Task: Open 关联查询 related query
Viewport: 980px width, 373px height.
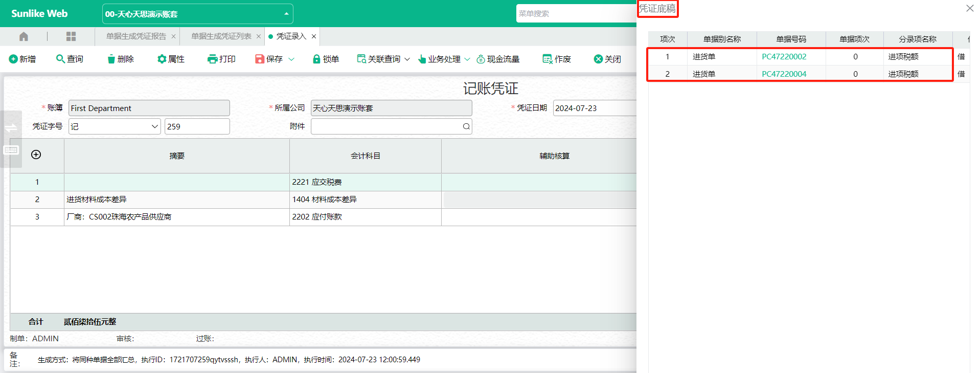Action: pyautogui.click(x=379, y=59)
